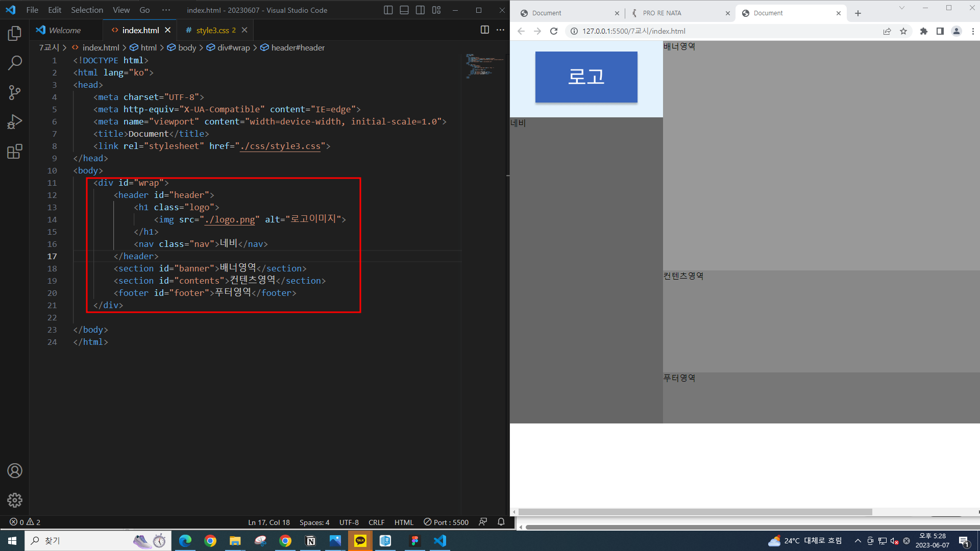The height and width of the screenshot is (551, 980).
Task: Toggle the secondary side bar layout button
Action: (x=420, y=10)
